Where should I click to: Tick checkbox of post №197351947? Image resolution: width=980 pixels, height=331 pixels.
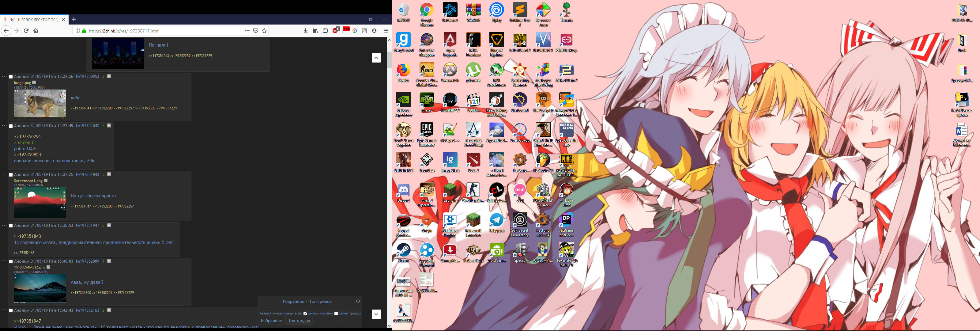point(11,226)
